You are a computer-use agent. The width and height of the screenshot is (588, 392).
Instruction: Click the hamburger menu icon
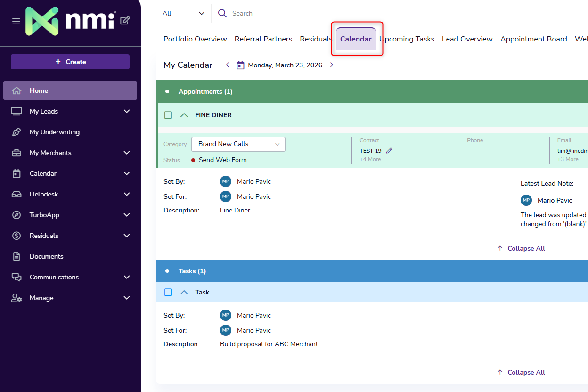coord(16,21)
